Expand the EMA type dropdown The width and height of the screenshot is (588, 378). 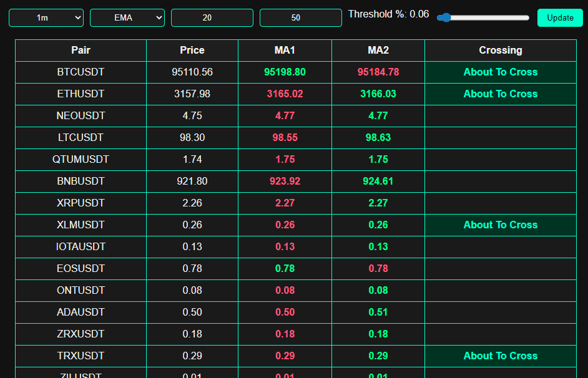click(127, 17)
